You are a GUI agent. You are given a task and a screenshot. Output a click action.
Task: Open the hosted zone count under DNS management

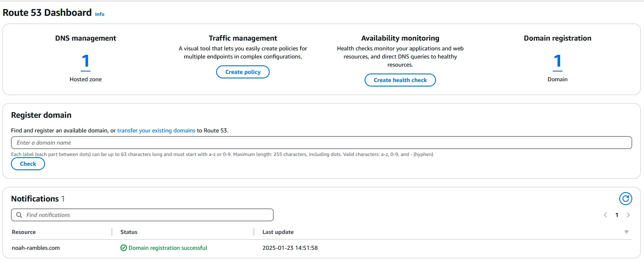pos(86,61)
